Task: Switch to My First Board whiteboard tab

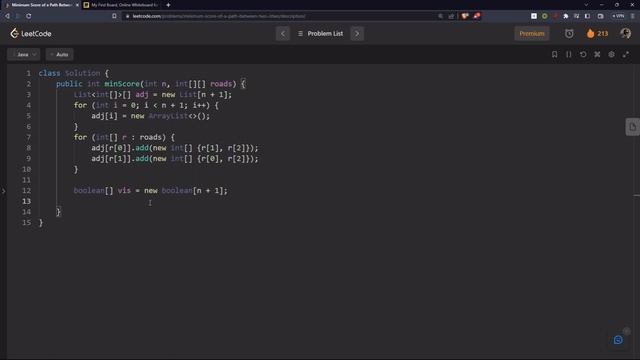Action: (120, 5)
